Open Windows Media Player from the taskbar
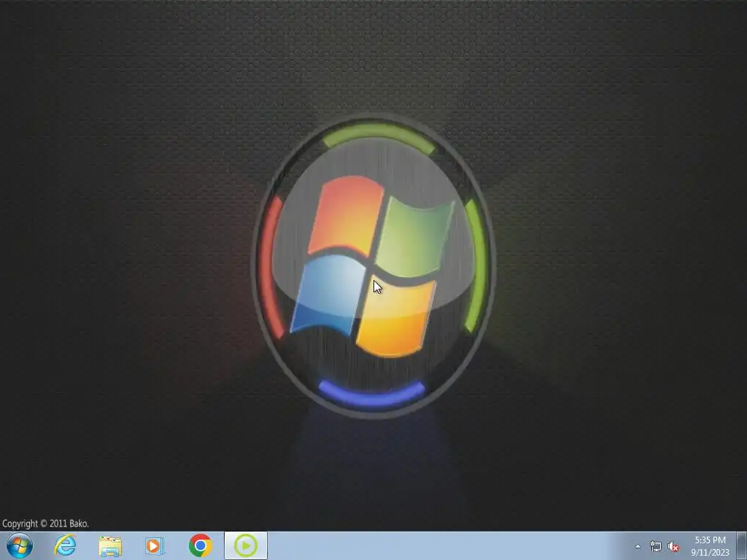Screen dimensions: 747x560 tap(155, 545)
